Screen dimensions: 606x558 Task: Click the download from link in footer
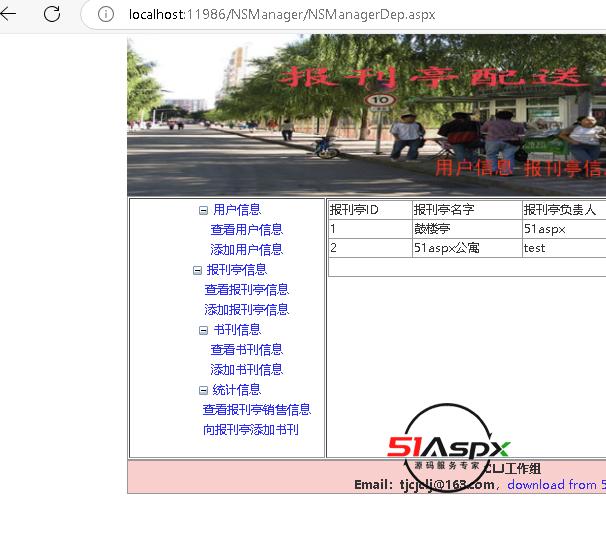pos(555,485)
